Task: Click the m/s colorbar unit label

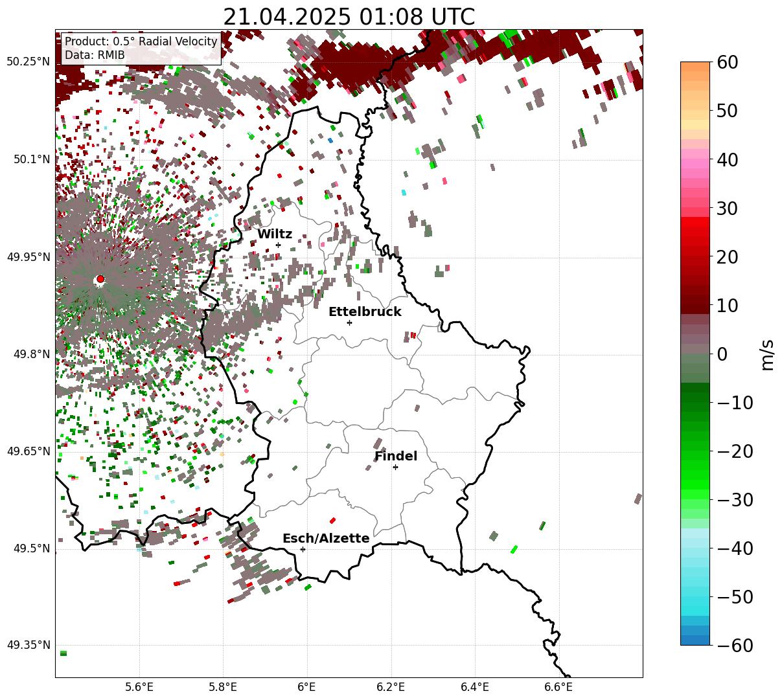Action: (x=767, y=354)
